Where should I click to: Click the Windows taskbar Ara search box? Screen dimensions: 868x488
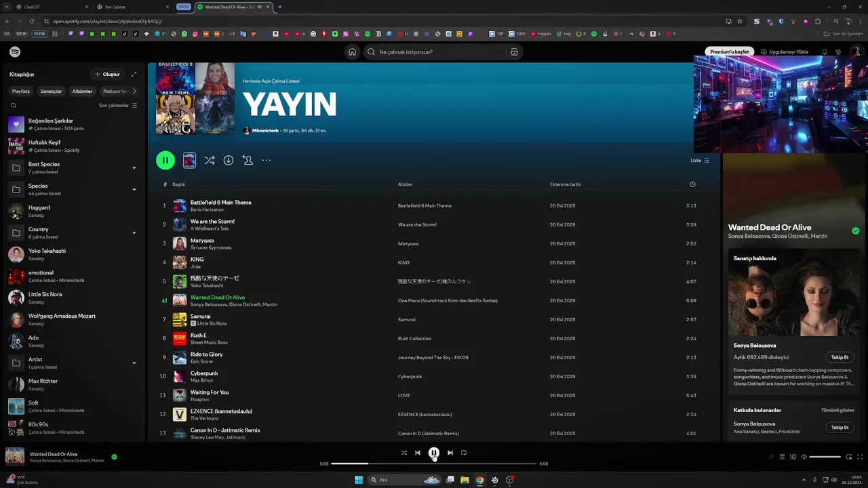(x=406, y=480)
